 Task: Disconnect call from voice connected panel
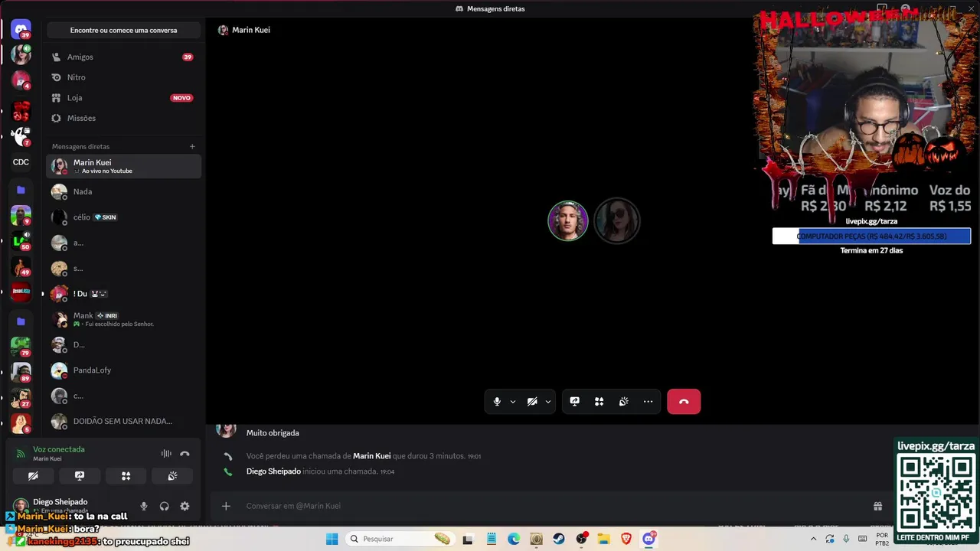click(x=185, y=454)
